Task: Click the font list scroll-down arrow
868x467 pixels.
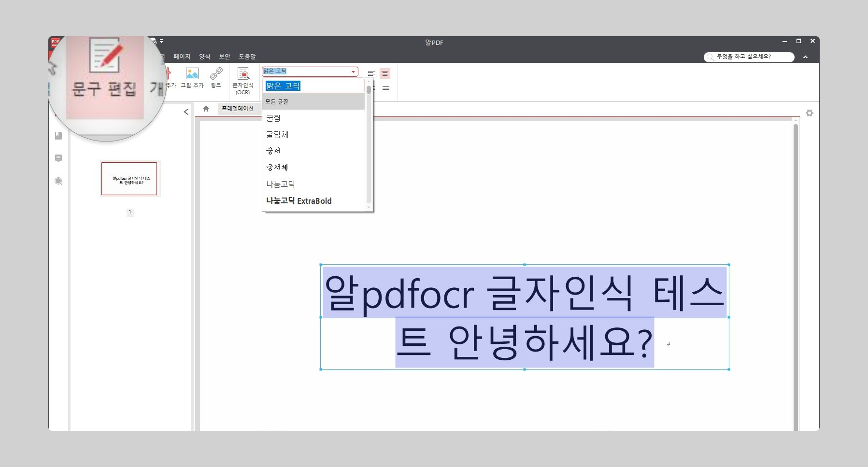Action: coord(369,208)
